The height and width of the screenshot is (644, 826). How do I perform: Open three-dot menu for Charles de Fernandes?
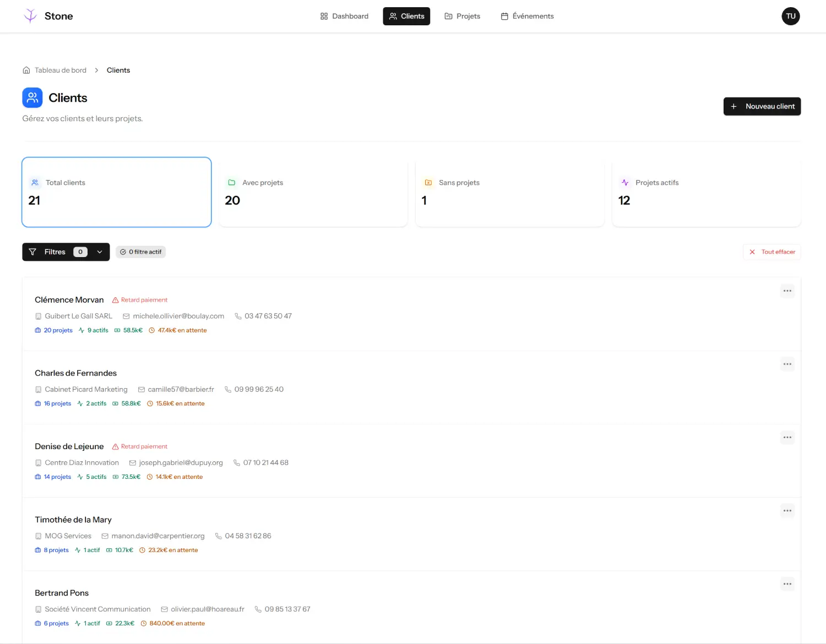click(x=787, y=364)
